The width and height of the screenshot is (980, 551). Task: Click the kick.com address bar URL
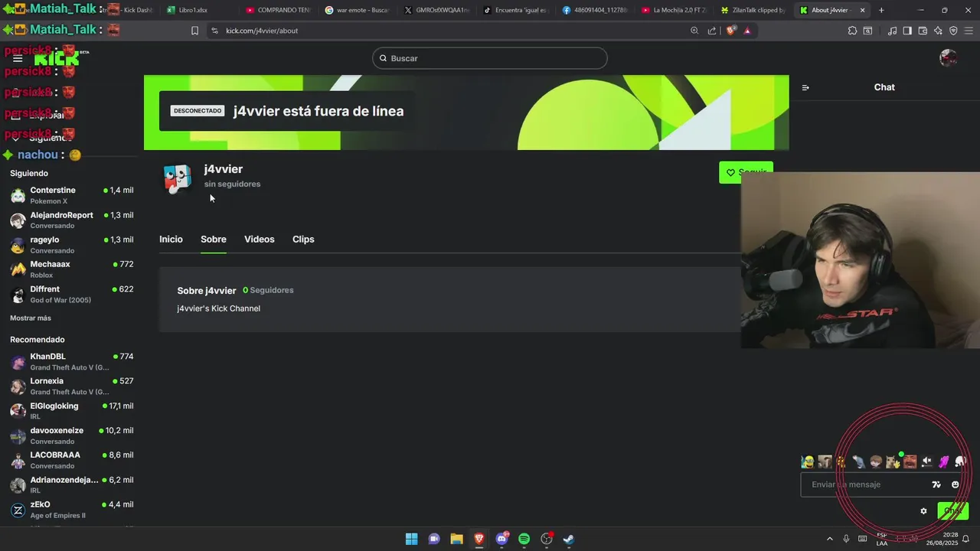pyautogui.click(x=262, y=31)
